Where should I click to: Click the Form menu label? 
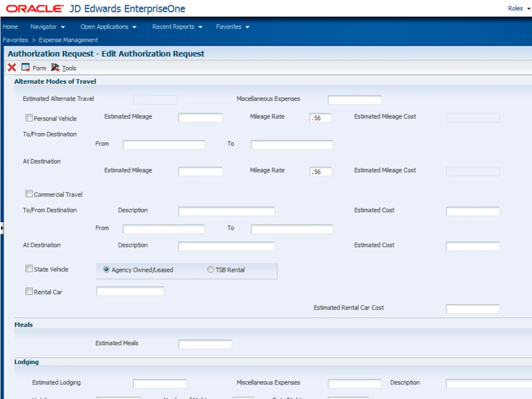[39, 68]
